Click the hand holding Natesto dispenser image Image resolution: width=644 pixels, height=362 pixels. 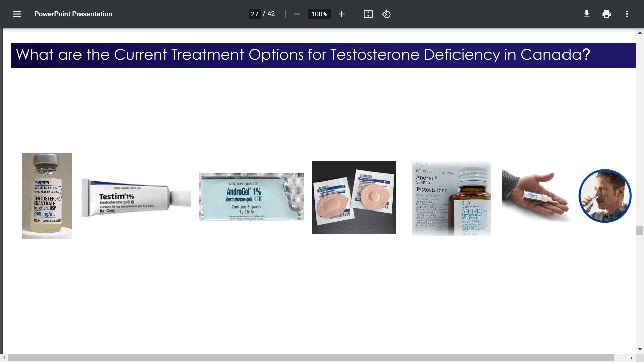(x=535, y=195)
